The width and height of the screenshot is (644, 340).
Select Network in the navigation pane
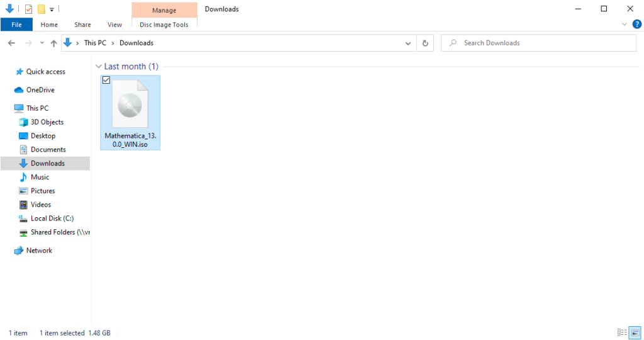(x=39, y=251)
